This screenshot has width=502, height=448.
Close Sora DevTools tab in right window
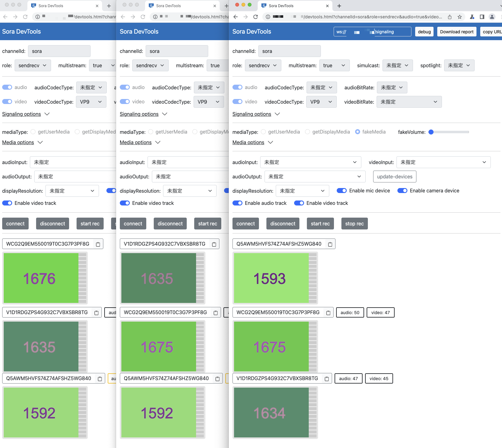[x=327, y=6]
